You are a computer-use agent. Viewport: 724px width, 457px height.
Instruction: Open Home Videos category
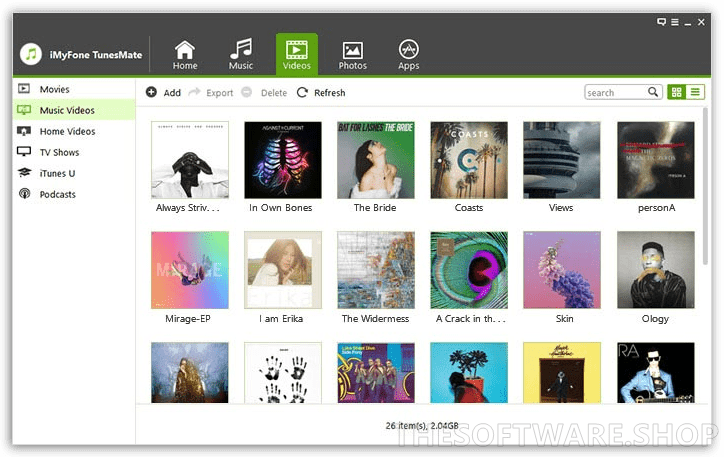pos(67,131)
